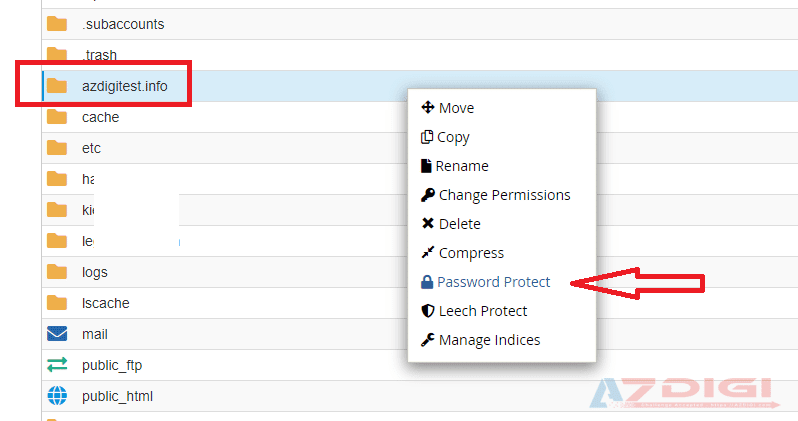Select Rename in the context menu
This screenshot has width=798, height=421.
(x=461, y=166)
